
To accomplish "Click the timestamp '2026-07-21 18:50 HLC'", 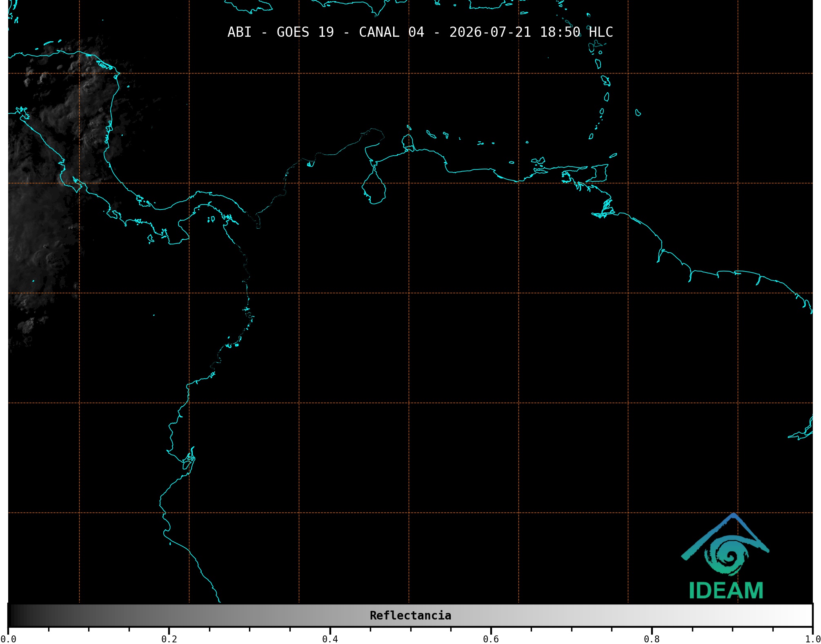I will (x=531, y=32).
